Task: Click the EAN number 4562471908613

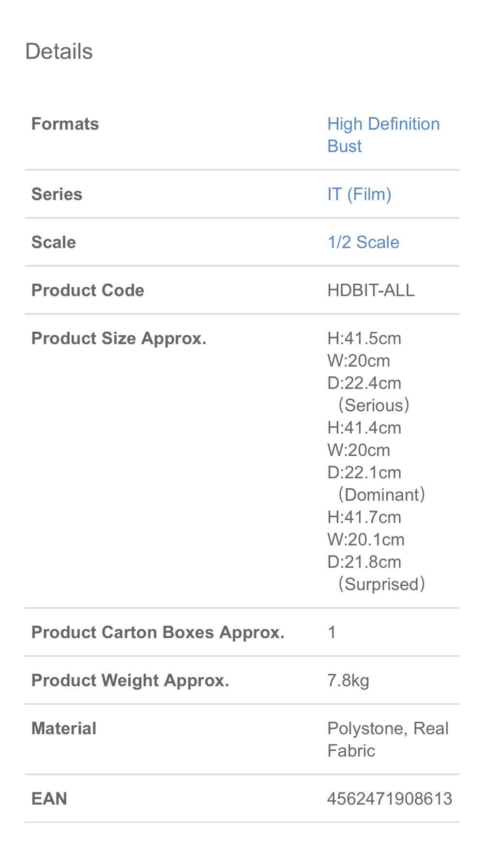Action: 390,798
